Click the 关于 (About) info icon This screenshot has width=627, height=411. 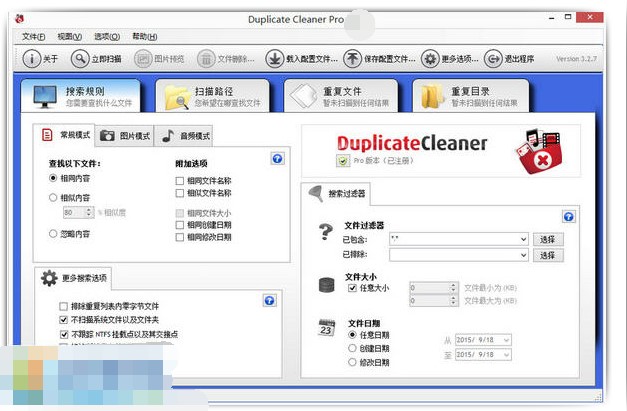pos(31,59)
